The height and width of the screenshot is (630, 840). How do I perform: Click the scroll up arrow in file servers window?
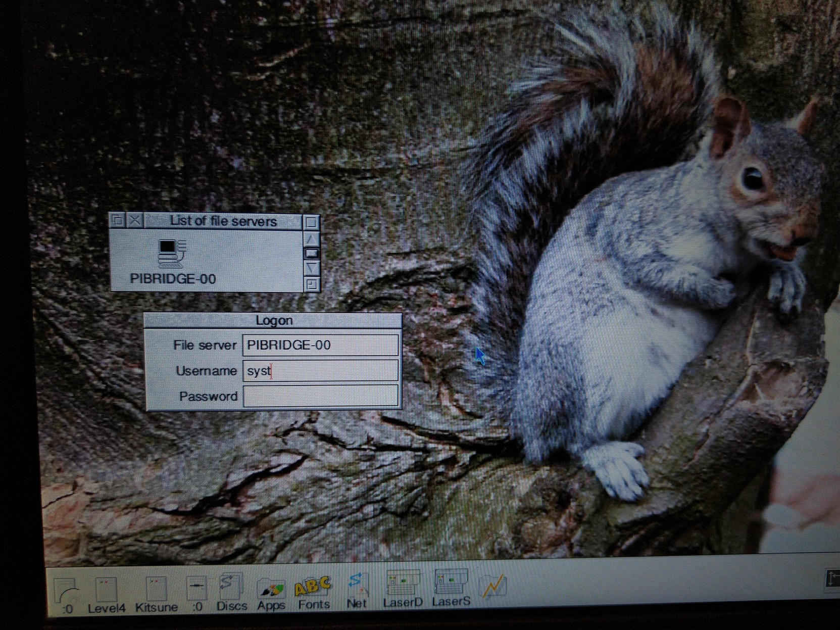coord(311,238)
